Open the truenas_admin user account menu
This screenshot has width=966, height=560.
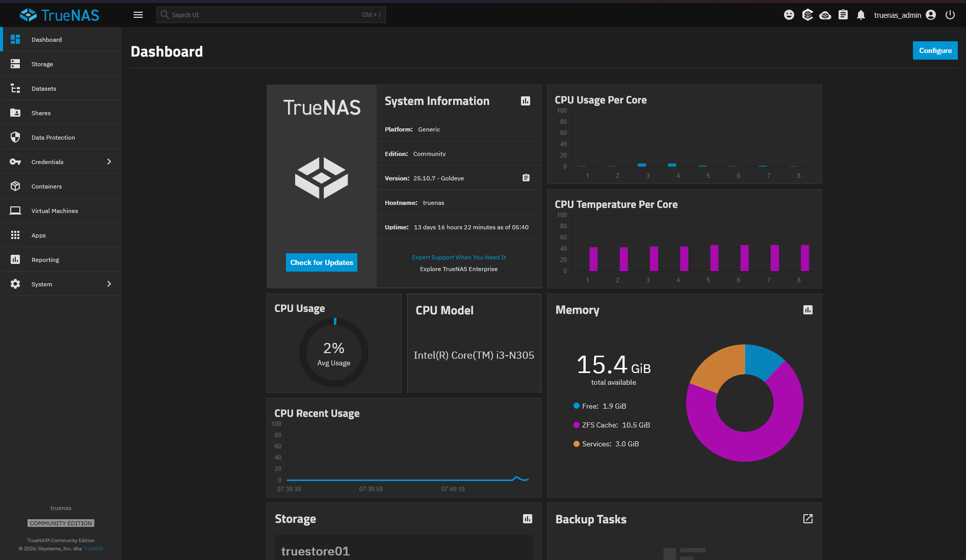coord(905,15)
